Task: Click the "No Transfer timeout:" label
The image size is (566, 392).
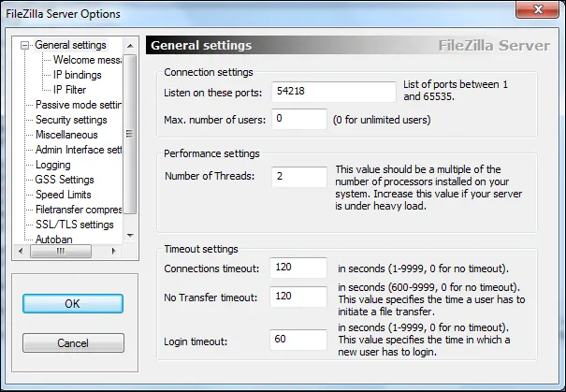Action: pos(210,298)
